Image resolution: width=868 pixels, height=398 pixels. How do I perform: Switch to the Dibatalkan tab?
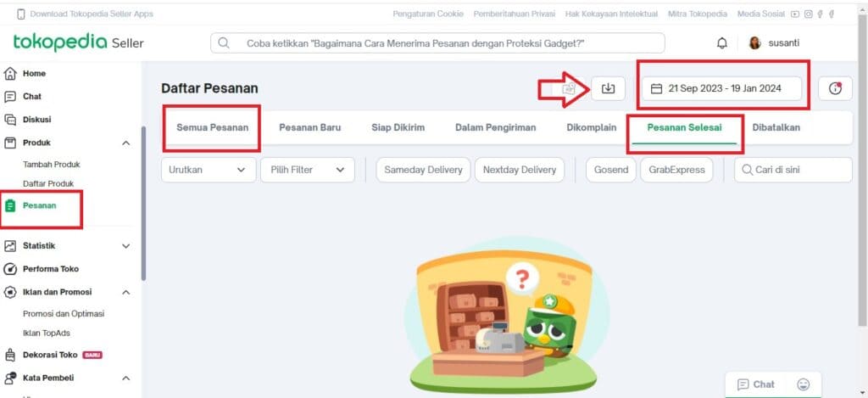(776, 127)
